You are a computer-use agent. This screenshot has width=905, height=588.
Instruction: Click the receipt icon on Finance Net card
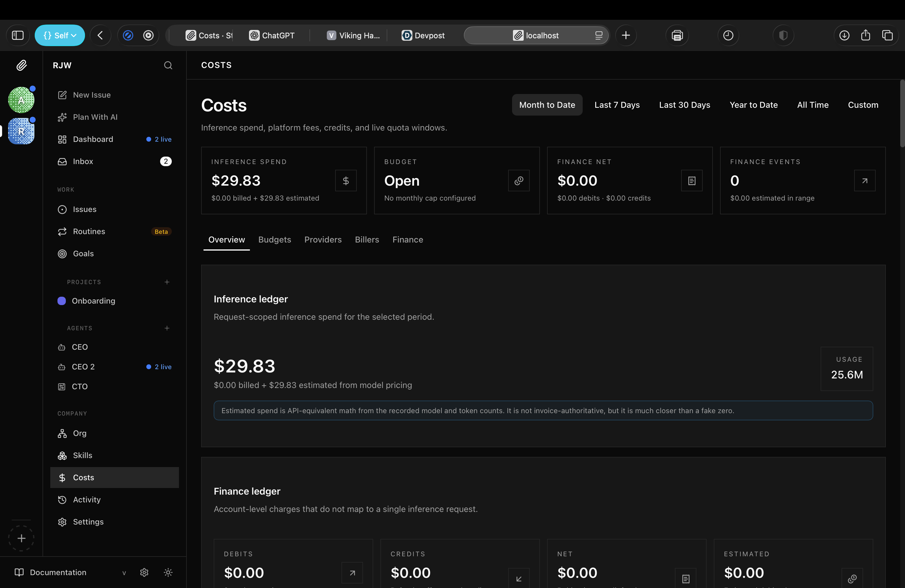[692, 181]
